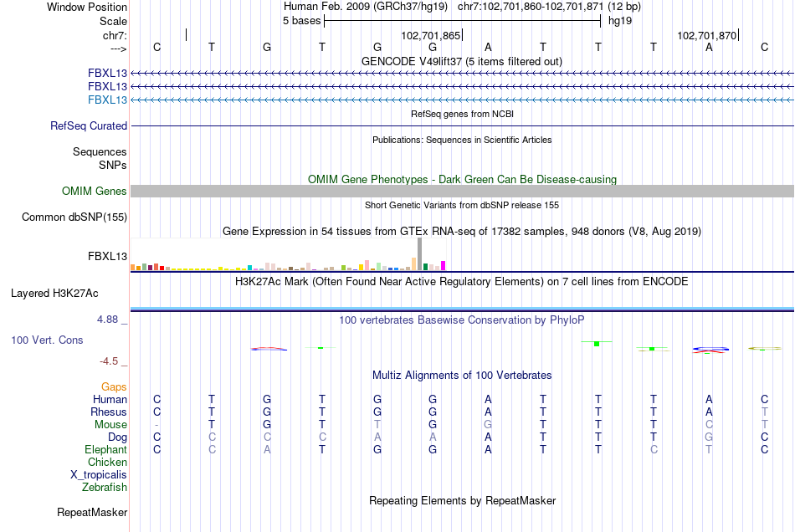The height and width of the screenshot is (532, 795).
Task: Click the tallest green PhyloP conservation bar
Action: 597,344
